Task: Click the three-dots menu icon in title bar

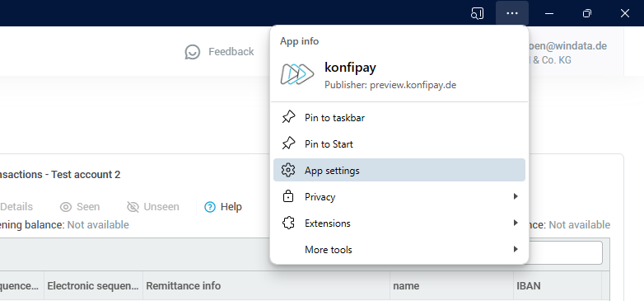Action: pyautogui.click(x=511, y=13)
